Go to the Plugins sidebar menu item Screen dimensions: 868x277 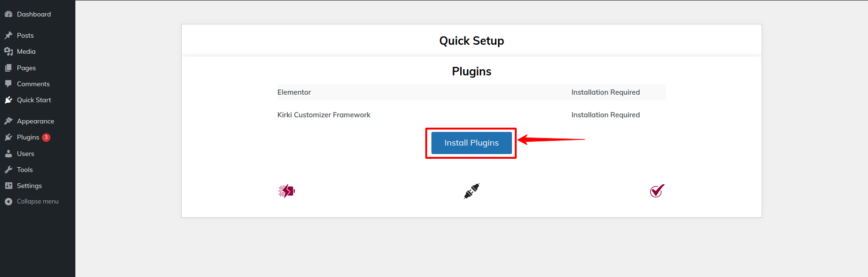pos(28,137)
